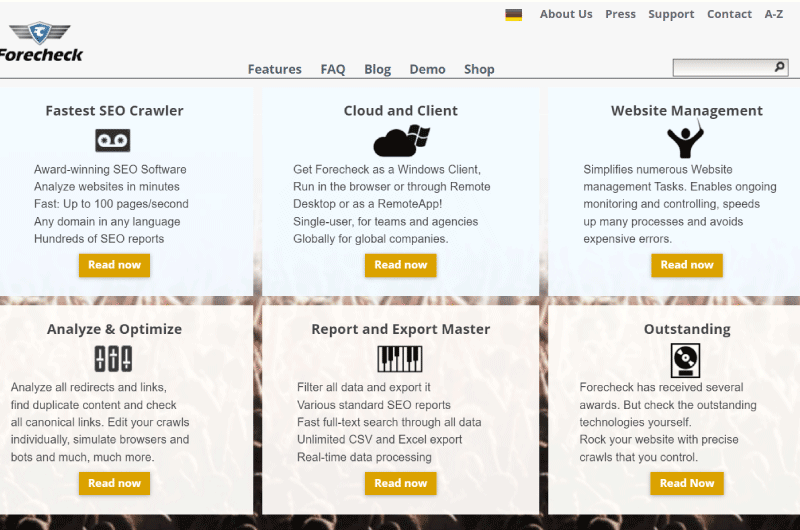The height and width of the screenshot is (530, 800).
Task: Click the text 'Globally for global companies.'
Action: tap(370, 239)
